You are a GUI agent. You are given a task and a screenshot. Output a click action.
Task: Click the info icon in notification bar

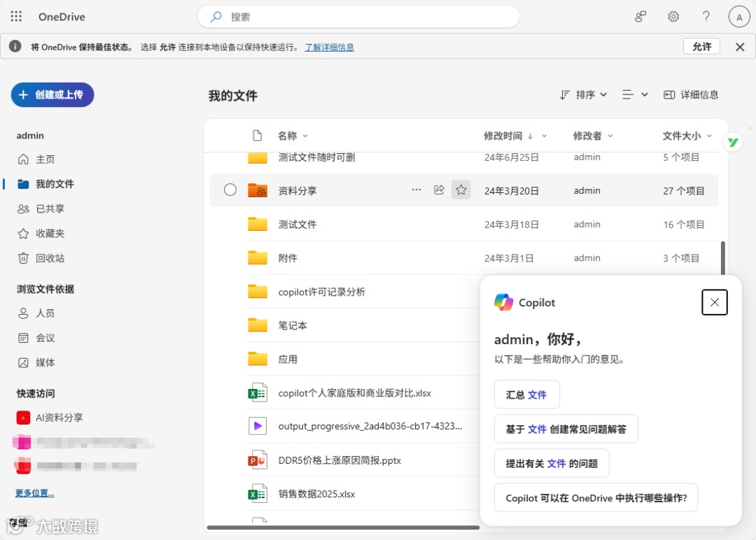pos(15,46)
